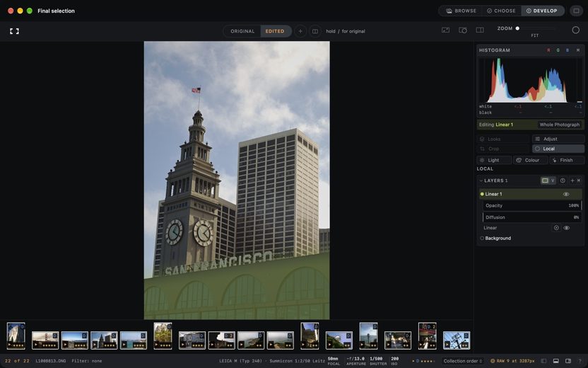Show the Edited version

click(x=275, y=31)
